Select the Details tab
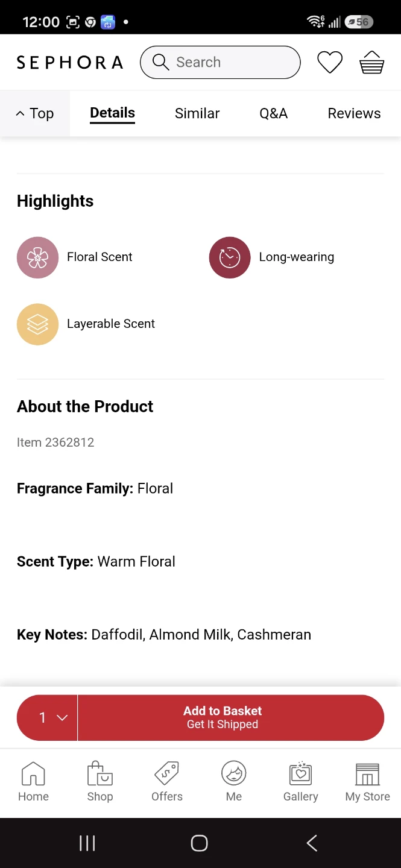The image size is (401, 868). (x=112, y=113)
